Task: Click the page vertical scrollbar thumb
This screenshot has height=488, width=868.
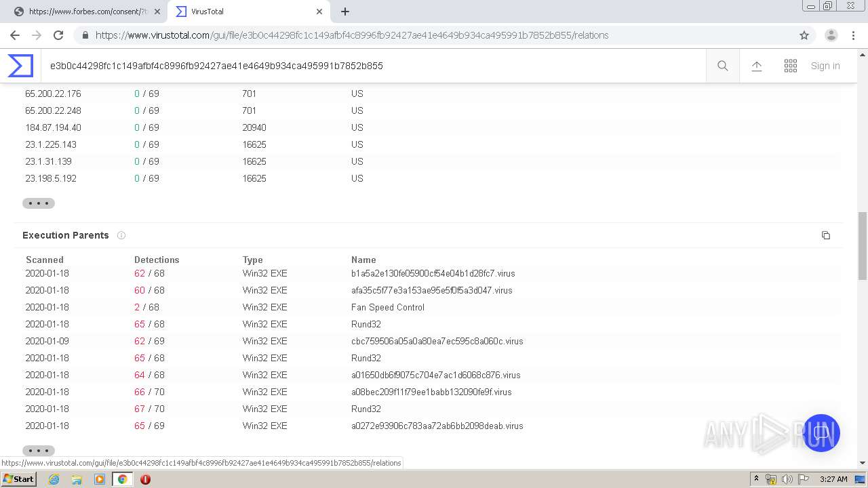Action: 863,245
